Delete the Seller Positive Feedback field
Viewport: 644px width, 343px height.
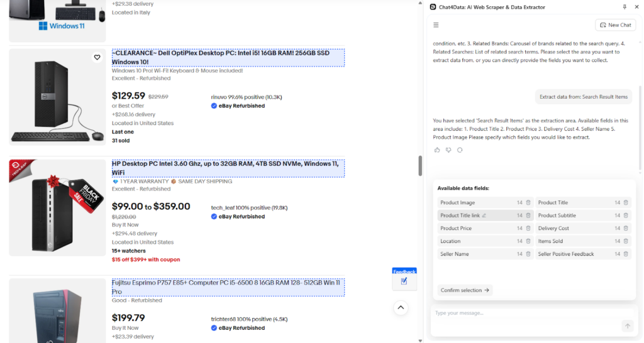[x=626, y=254]
